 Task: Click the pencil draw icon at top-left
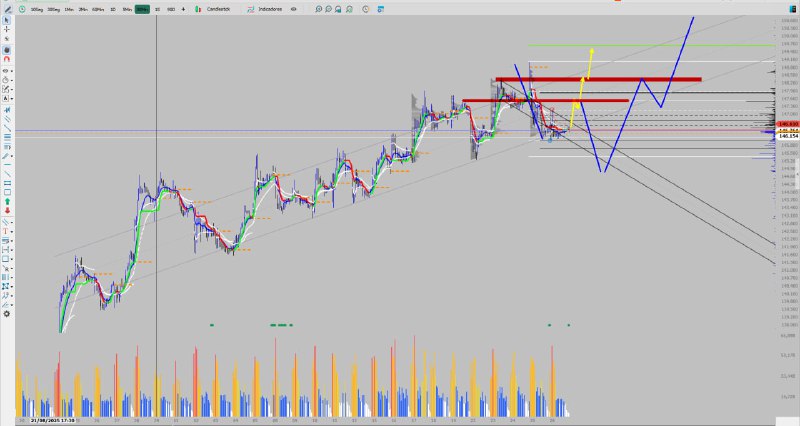(x=7, y=7)
